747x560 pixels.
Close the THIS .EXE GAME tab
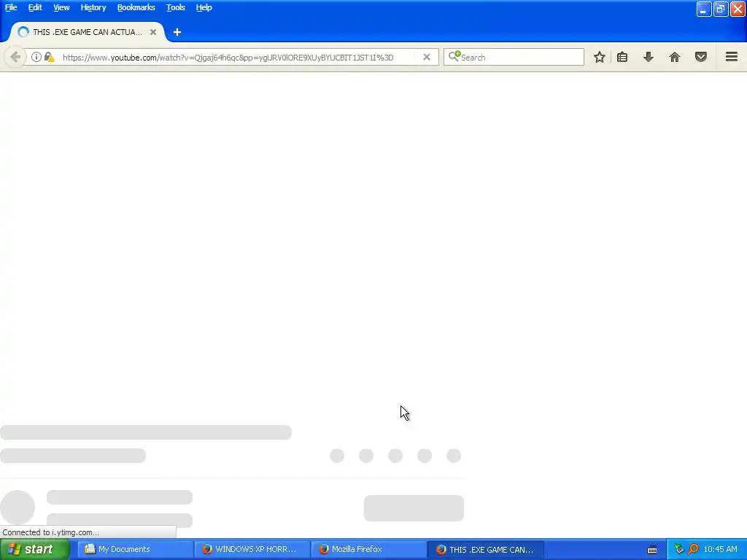point(153,32)
